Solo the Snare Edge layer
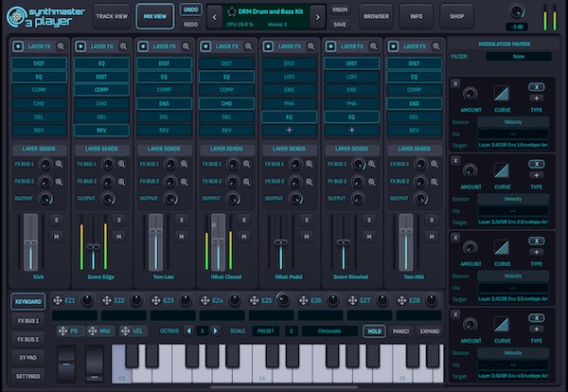 pos(119,220)
